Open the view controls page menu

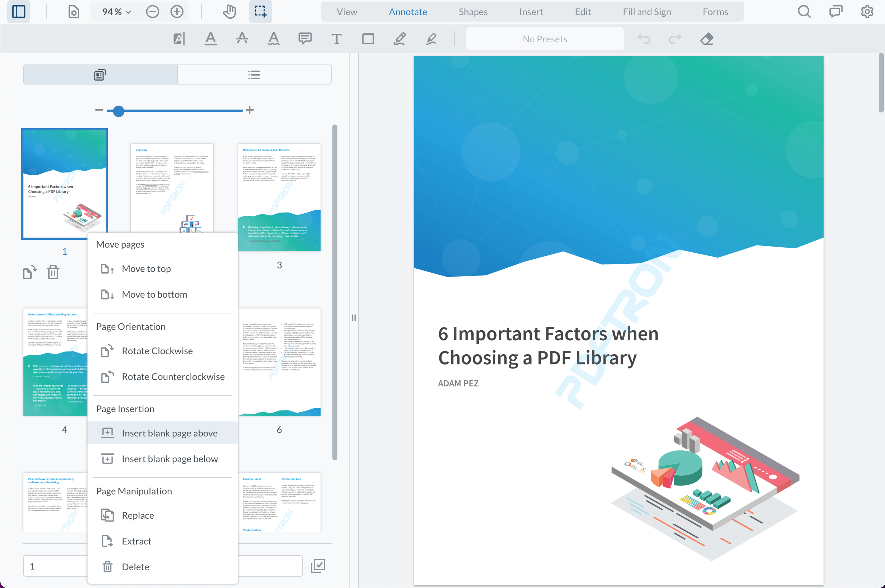point(74,12)
